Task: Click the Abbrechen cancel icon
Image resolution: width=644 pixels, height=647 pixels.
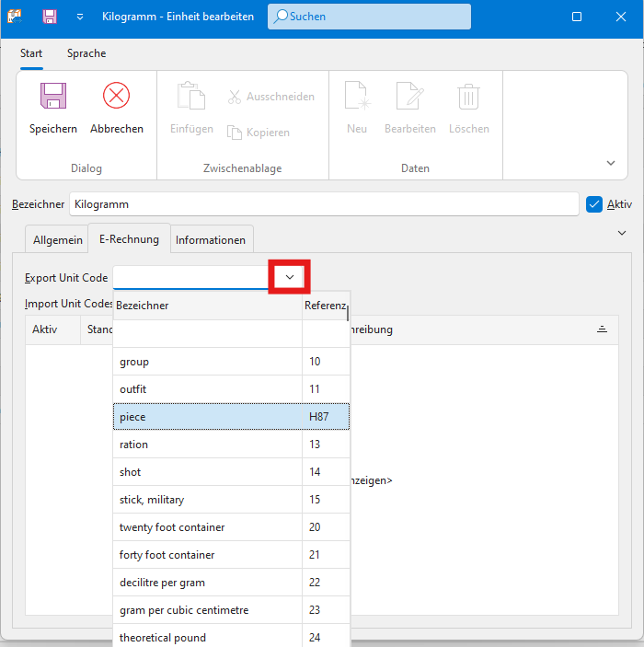Action: pyautogui.click(x=116, y=97)
